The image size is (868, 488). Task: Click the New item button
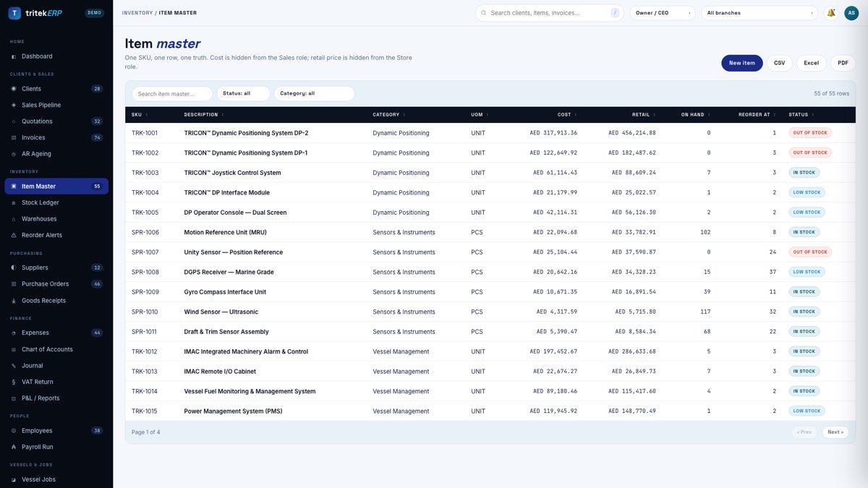741,63
